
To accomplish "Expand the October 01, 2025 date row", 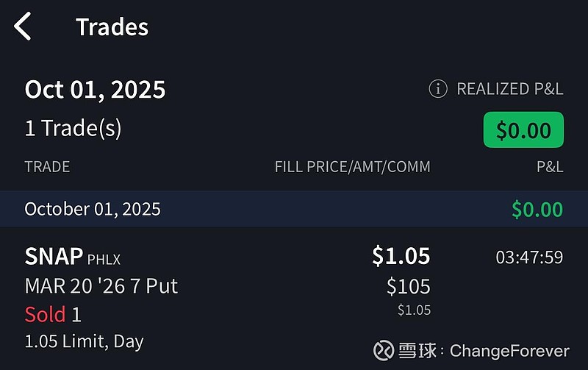I will 93,209.
